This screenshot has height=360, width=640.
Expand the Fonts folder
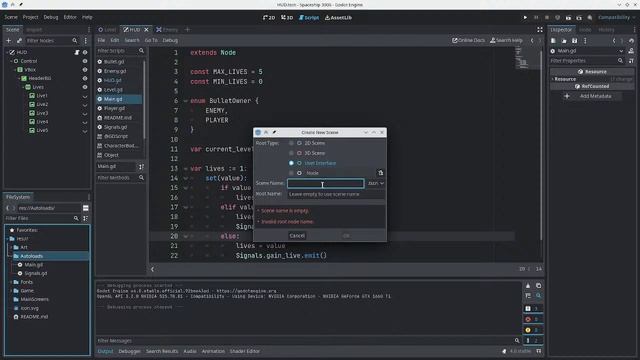(x=11, y=282)
